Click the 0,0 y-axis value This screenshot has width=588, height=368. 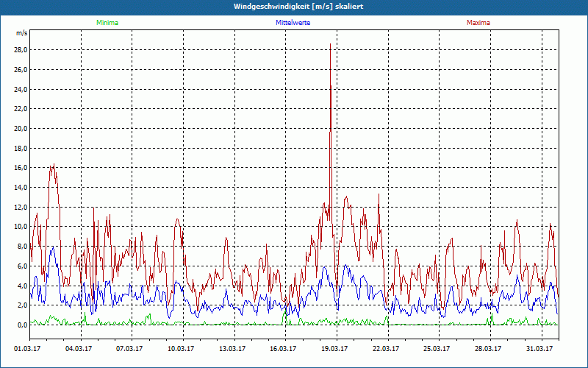tap(22, 325)
